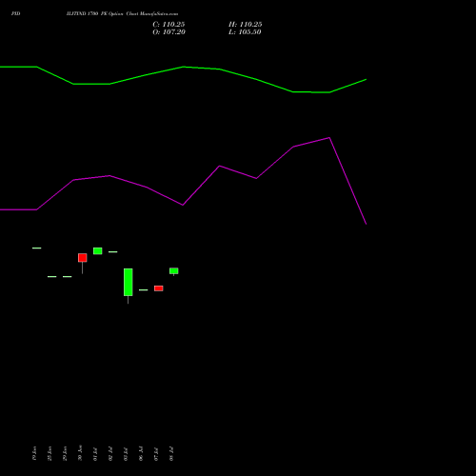Screen dimensions: 476x476
Task: Click the 06 Jul date label on the axis
Action: (x=141, y=454)
